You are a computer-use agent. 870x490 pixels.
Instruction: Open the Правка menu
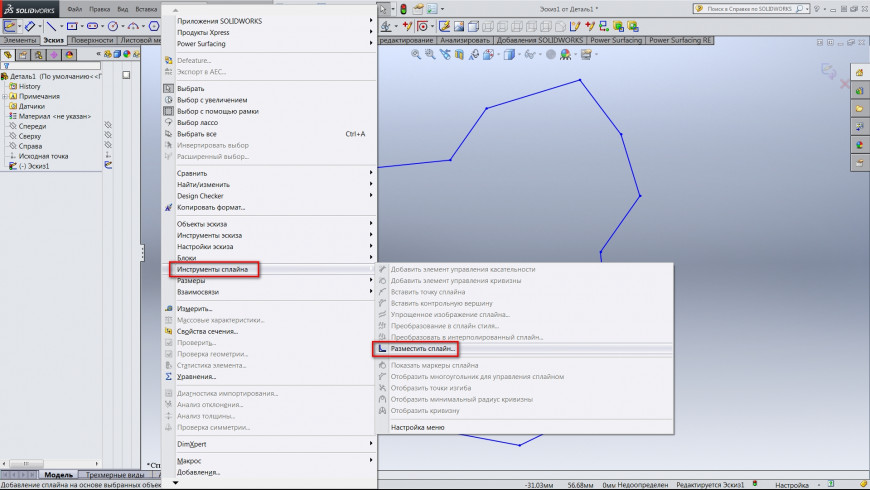(x=99, y=9)
